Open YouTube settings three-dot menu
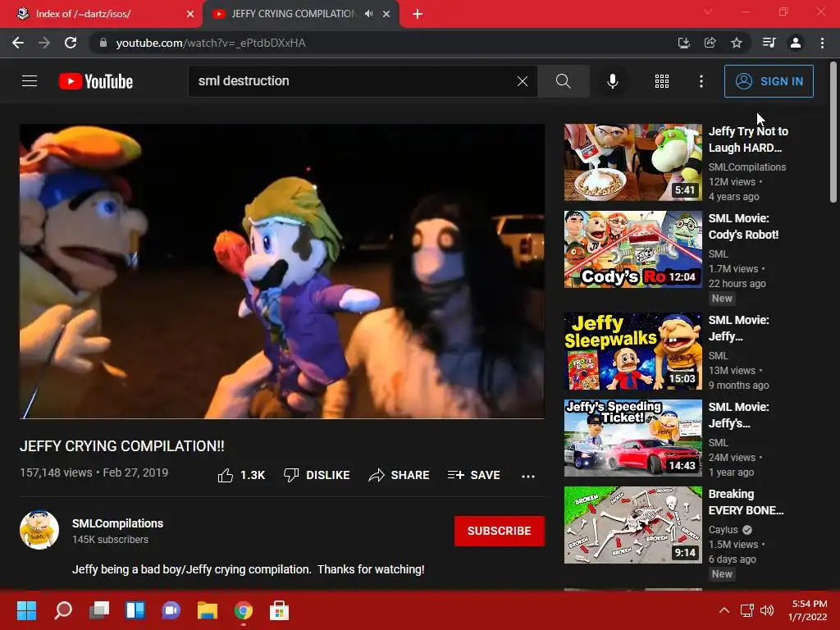Viewport: 840px width, 630px height. (x=701, y=81)
